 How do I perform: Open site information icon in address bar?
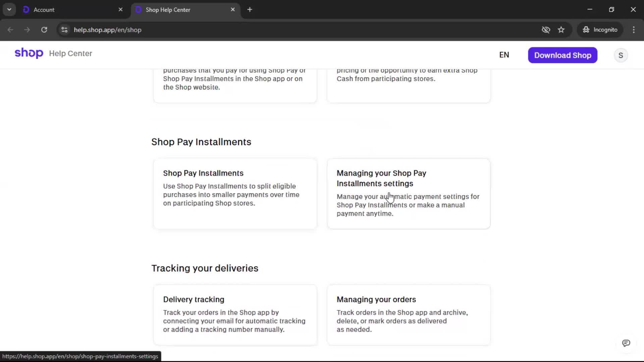pos(64,30)
